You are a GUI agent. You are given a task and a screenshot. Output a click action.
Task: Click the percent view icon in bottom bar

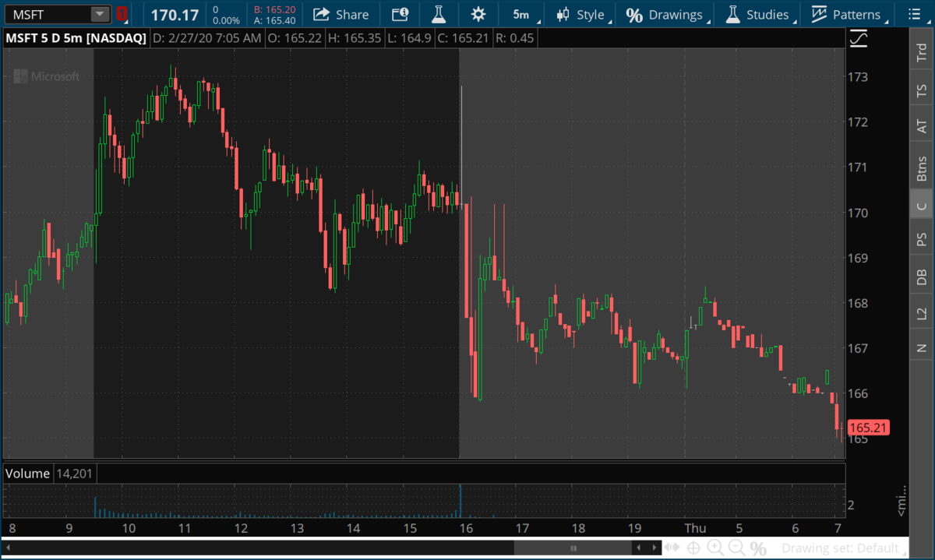(x=758, y=548)
